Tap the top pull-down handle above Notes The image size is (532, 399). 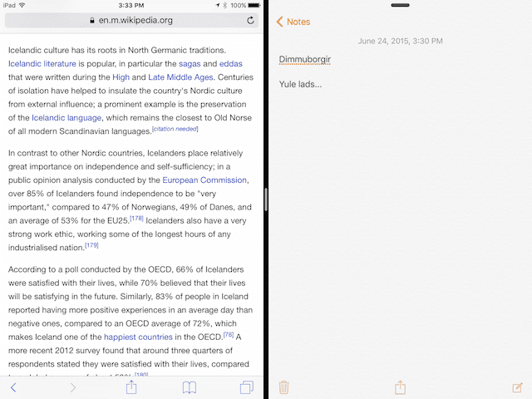(x=400, y=5)
